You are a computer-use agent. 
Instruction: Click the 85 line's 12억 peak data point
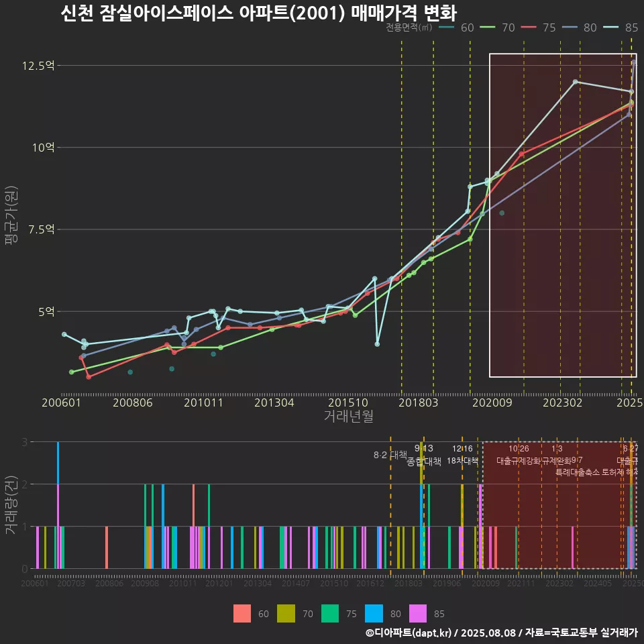pos(576,82)
